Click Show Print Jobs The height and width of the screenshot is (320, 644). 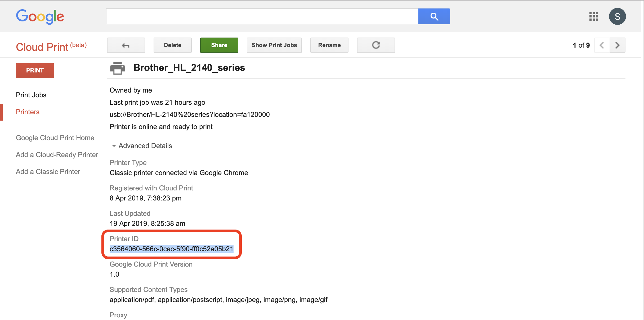click(274, 45)
